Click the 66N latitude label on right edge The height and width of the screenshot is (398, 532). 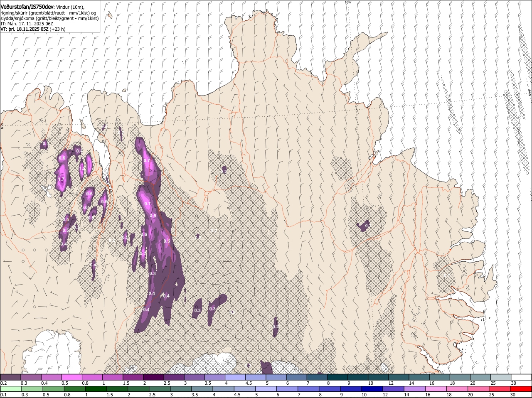530,94
